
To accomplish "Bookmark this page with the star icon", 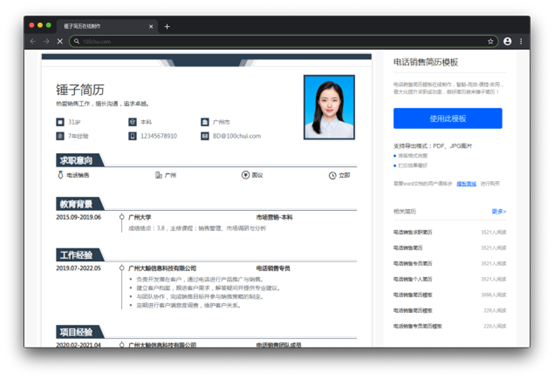I will [490, 41].
